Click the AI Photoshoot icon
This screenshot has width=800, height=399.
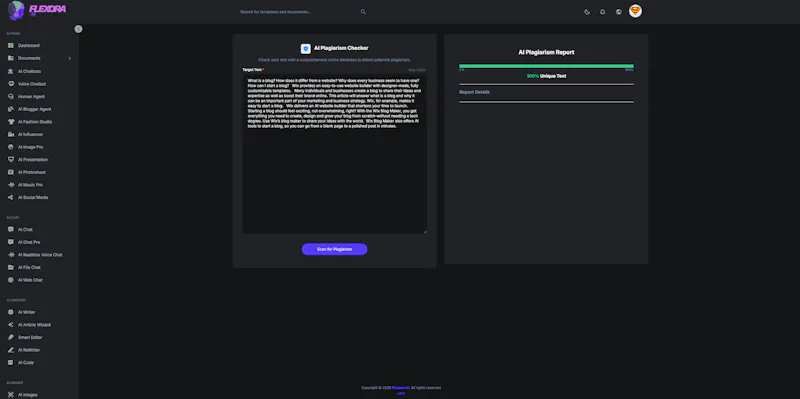11,172
